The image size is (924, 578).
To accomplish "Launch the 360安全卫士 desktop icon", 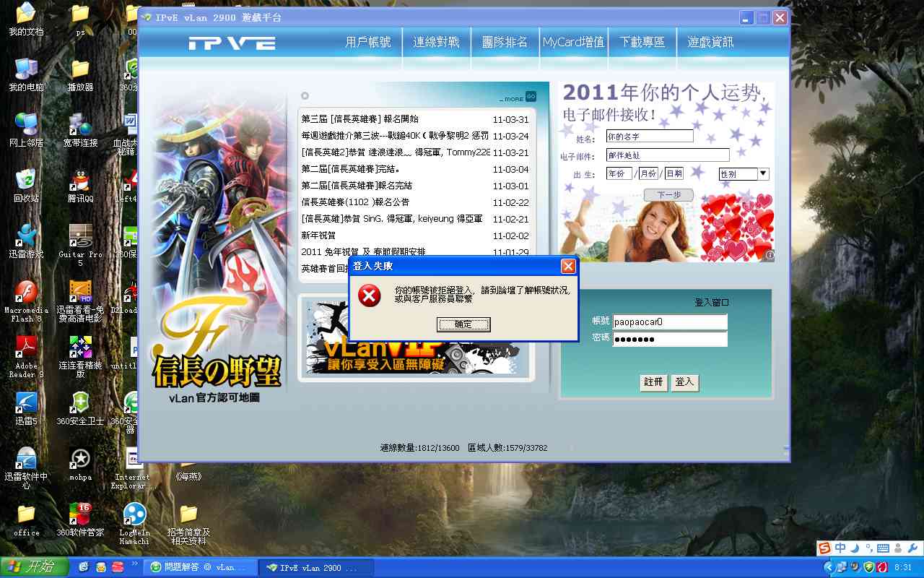I will (80, 408).
